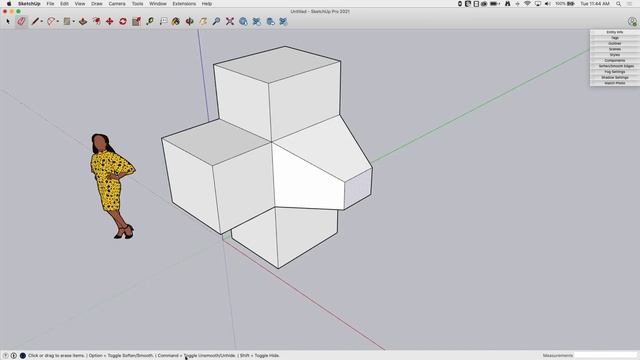This screenshot has height=360, width=640.
Task: Select the Eraser tool
Action: [x=22, y=21]
